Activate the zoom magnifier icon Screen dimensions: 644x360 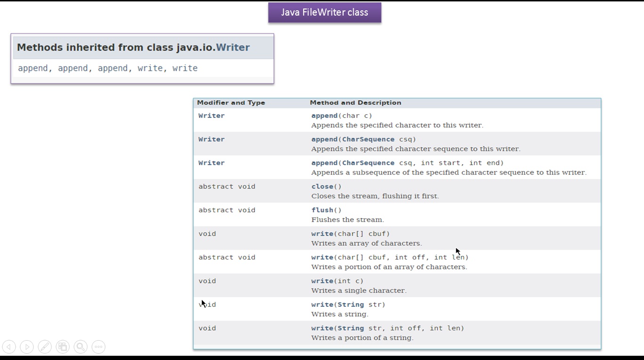(x=81, y=347)
